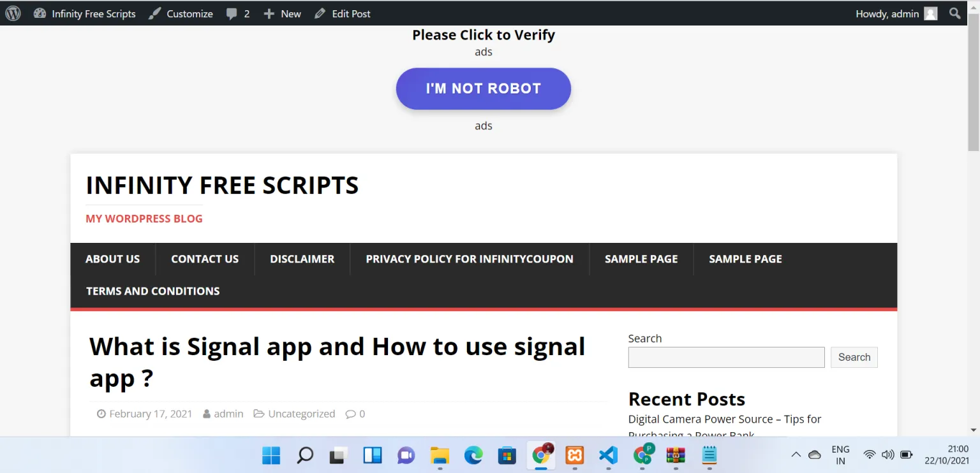980x473 pixels.
Task: Open PRIVACY POLICY FOR INFINITYCOUPON page
Action: pyautogui.click(x=470, y=259)
